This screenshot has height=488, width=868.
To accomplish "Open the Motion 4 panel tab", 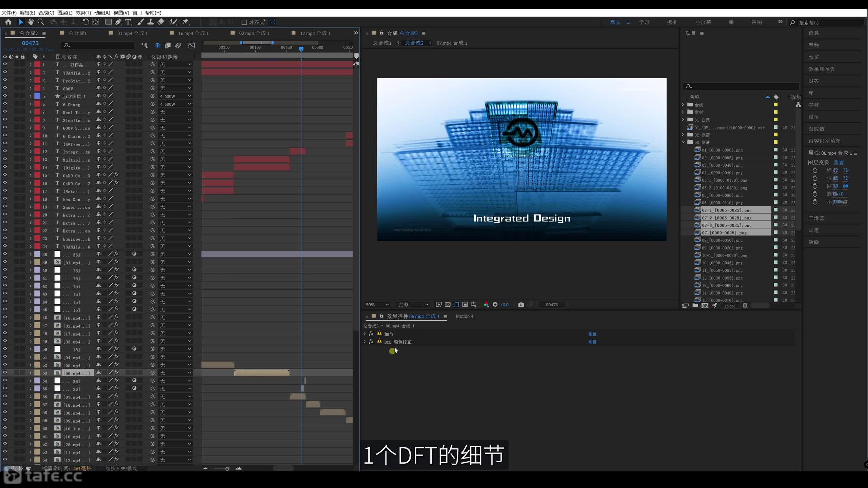I will (464, 316).
